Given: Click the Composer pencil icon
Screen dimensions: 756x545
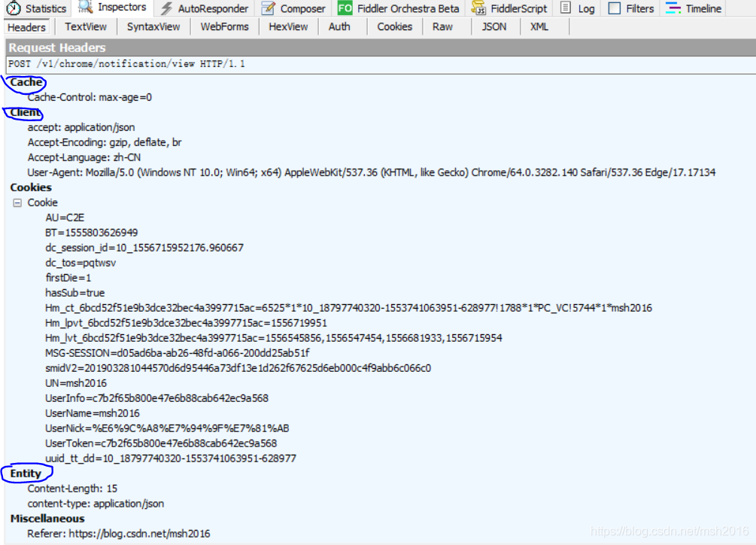Looking at the screenshot, I should click(268, 8).
